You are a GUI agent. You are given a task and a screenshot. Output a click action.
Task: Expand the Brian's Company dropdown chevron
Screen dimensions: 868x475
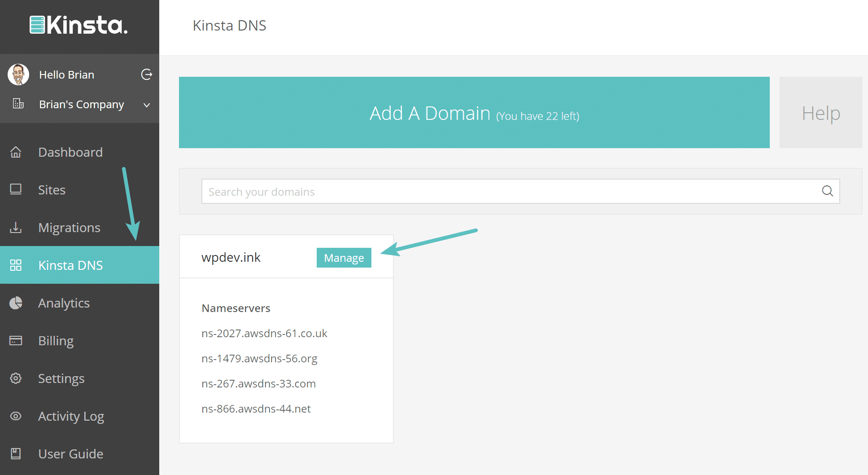(147, 105)
